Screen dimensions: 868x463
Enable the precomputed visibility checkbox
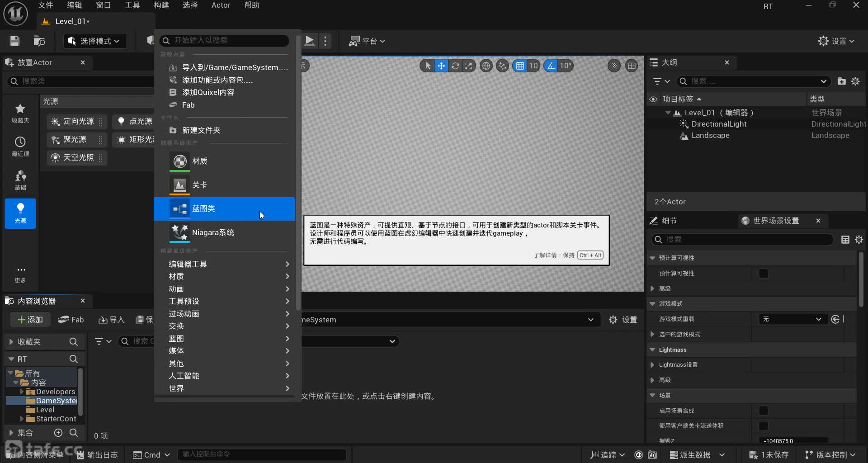point(763,274)
